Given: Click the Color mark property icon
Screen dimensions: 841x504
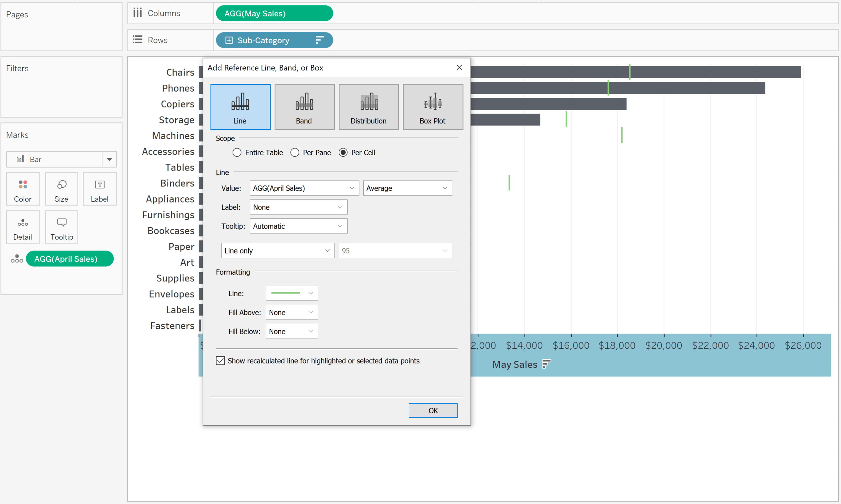Looking at the screenshot, I should [22, 189].
